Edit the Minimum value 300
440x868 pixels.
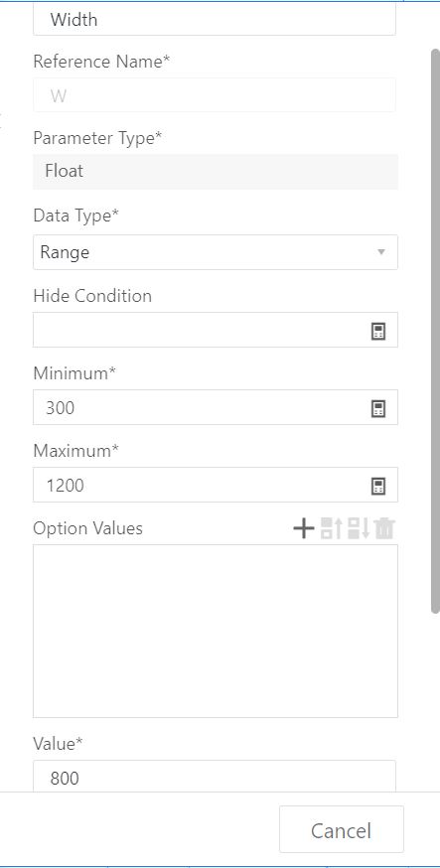[x=202, y=407]
